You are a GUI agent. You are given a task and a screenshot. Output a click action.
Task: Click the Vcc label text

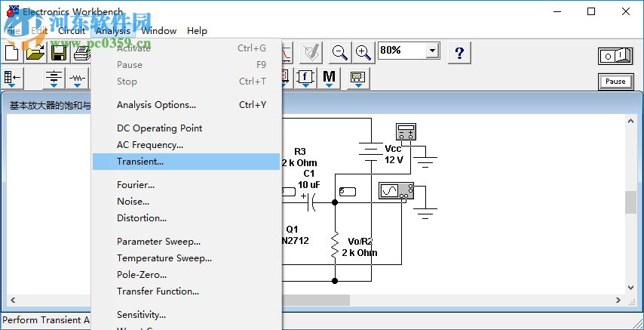click(393, 149)
